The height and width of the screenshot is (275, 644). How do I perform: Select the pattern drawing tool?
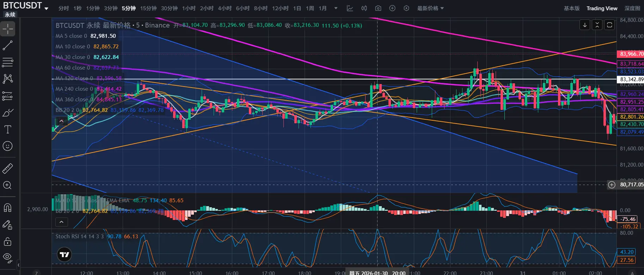[x=8, y=79]
